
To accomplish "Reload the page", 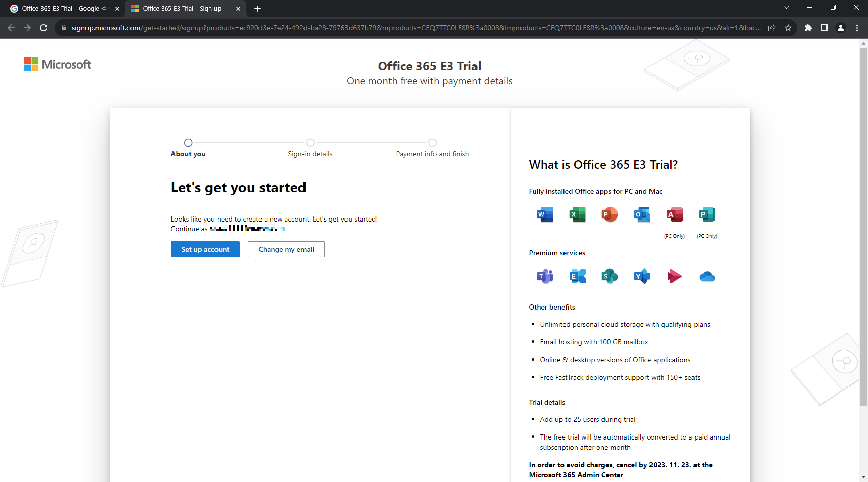I will (44, 28).
